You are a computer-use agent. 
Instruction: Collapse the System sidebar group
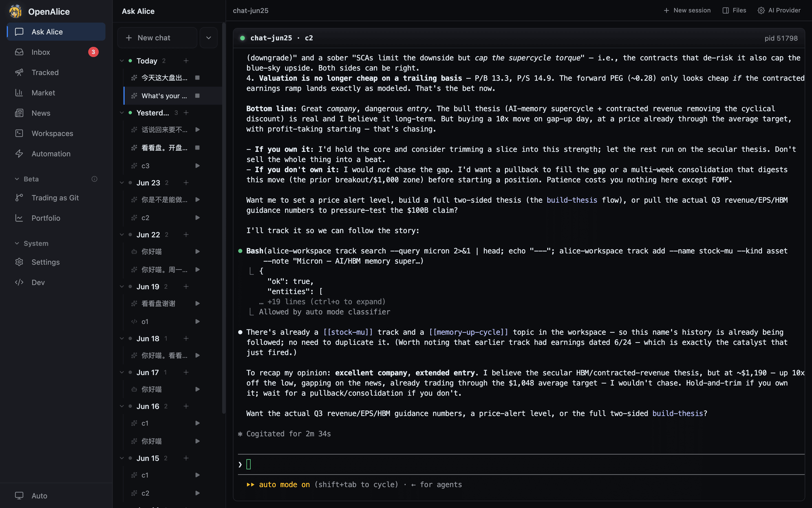[x=17, y=243]
